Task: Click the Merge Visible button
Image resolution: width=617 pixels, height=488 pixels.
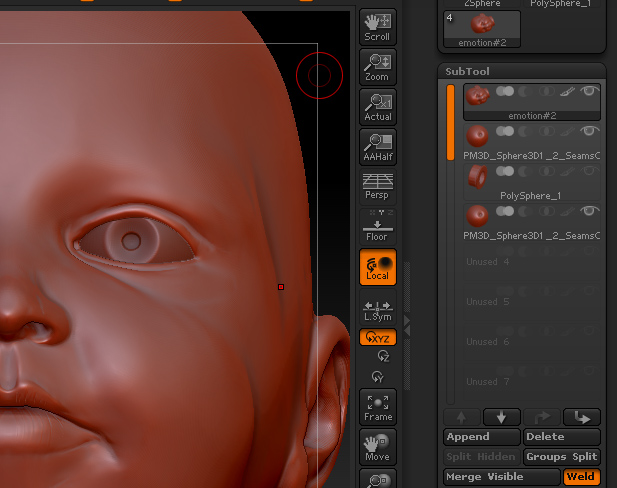Action: click(500, 477)
